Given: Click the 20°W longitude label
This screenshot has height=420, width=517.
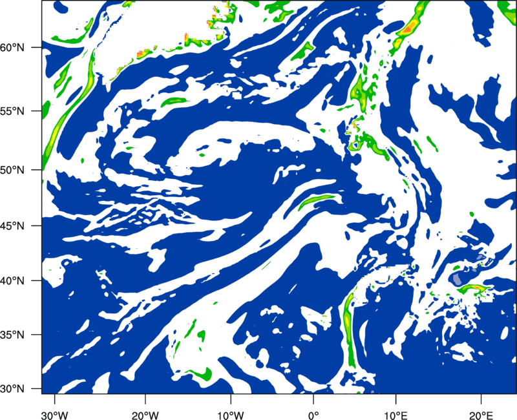Looking at the screenshot, I should tap(145, 415).
